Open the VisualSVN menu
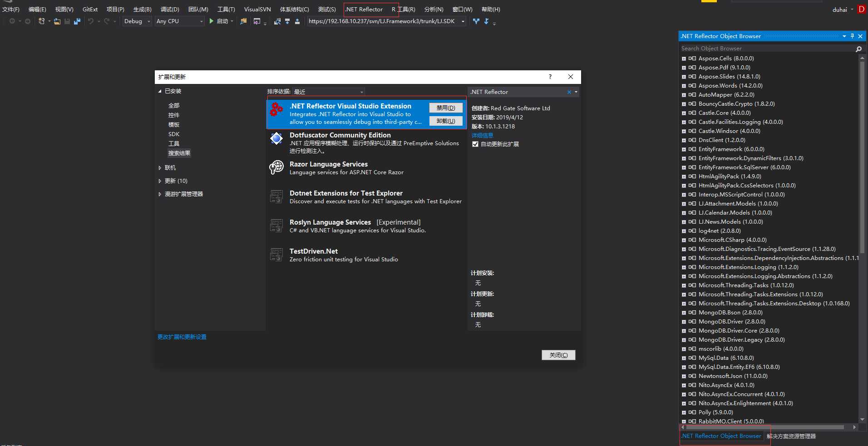 pos(257,10)
